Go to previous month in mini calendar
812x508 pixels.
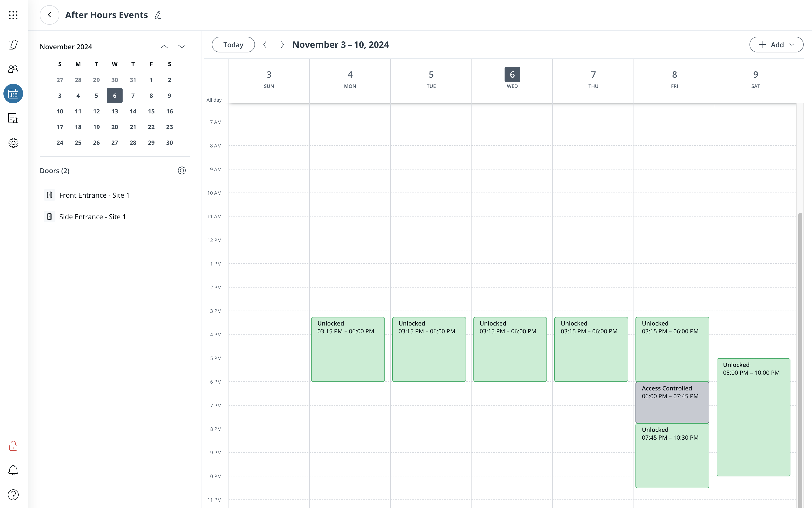(x=164, y=47)
